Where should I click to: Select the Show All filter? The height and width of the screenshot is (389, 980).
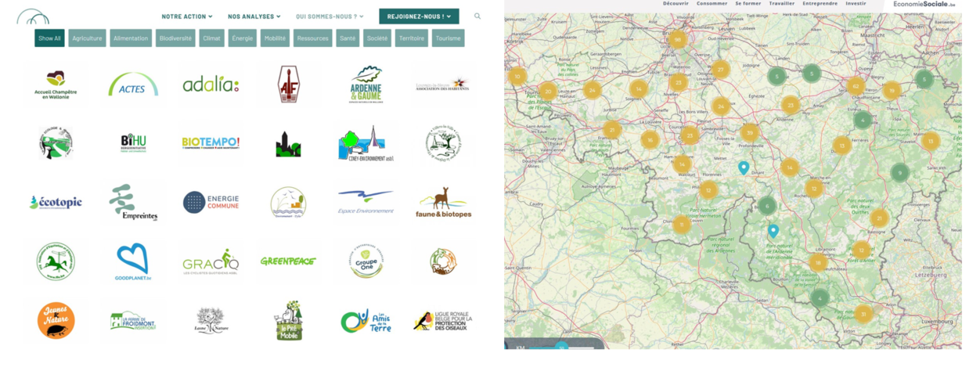point(49,38)
